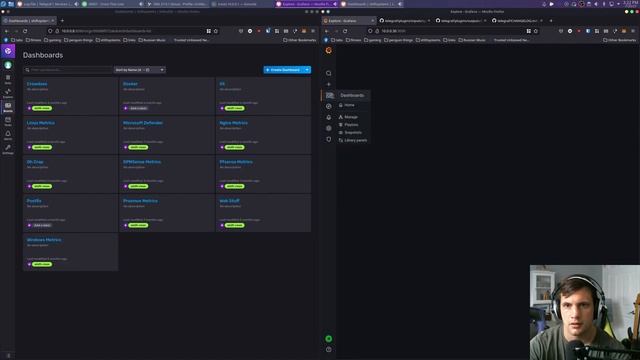
Task: Switch to second GitHub telegraf tab
Action: click(461, 21)
